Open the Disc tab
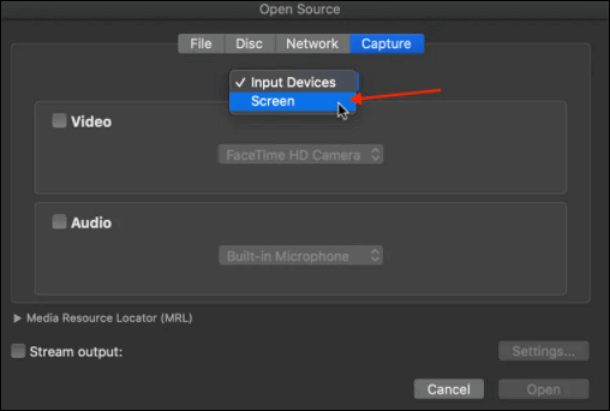This screenshot has height=411, width=610. 249,44
